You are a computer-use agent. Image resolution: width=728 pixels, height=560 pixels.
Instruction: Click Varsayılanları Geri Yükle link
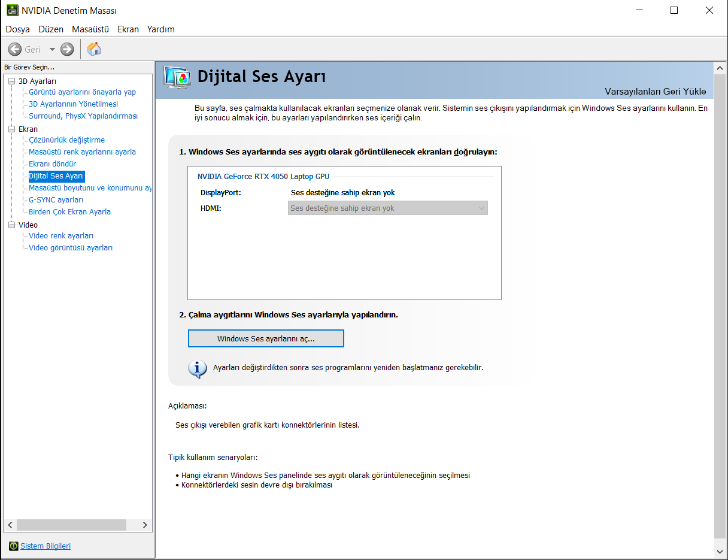point(656,92)
